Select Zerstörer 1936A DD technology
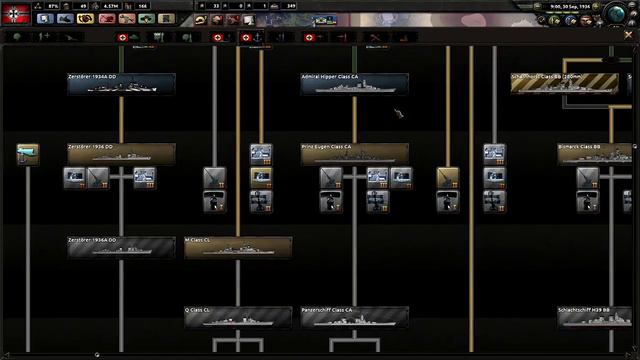 (x=122, y=247)
